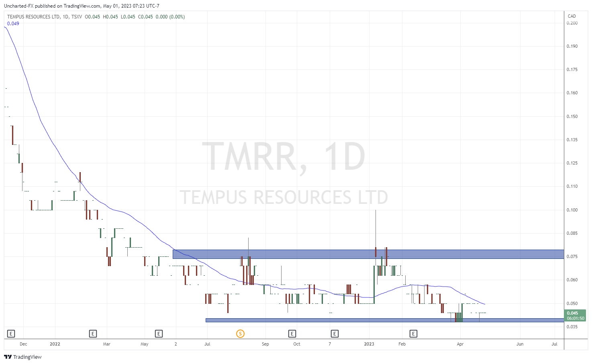592x364 pixels.
Task: Open the E earnings marker left of Dec
Action: [x=11, y=333]
